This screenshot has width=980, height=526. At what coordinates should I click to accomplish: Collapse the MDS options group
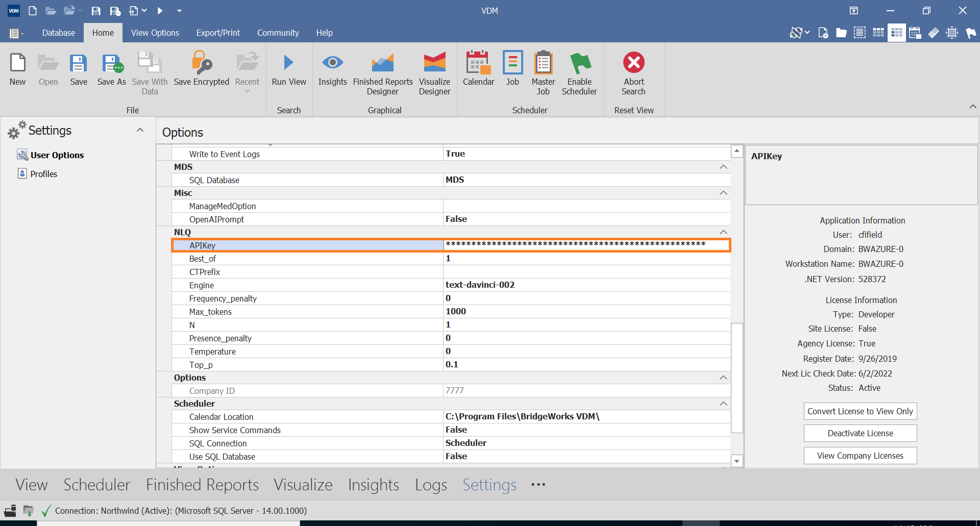(723, 167)
